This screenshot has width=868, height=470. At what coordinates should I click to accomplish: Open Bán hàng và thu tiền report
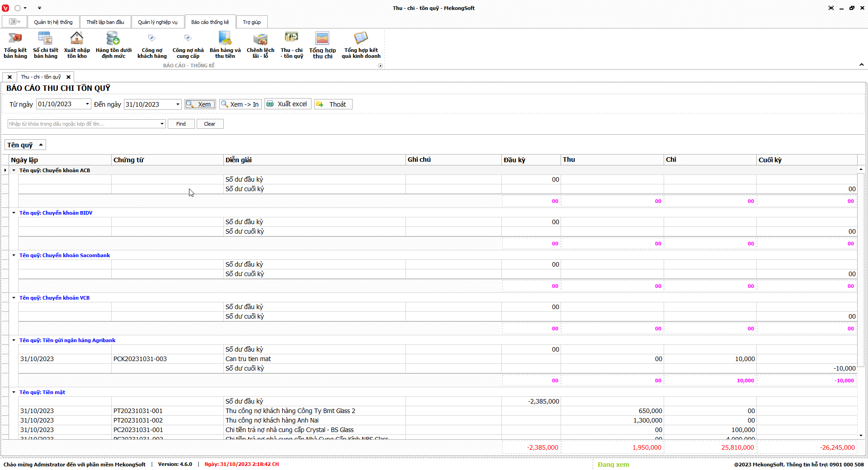coord(225,45)
